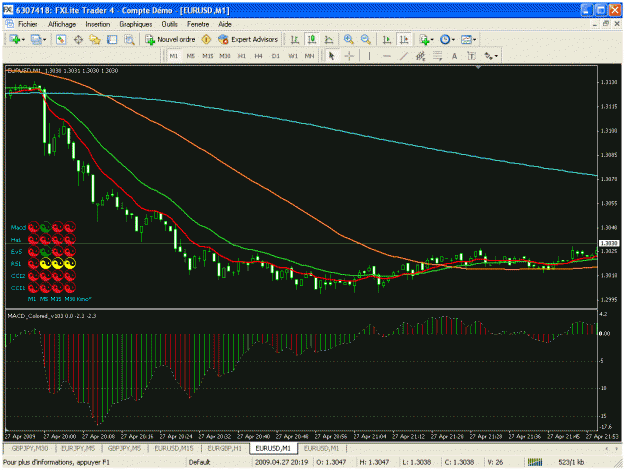625x470 pixels.
Task: Expand the new chart dropdown arrow
Action: [x=23, y=40]
